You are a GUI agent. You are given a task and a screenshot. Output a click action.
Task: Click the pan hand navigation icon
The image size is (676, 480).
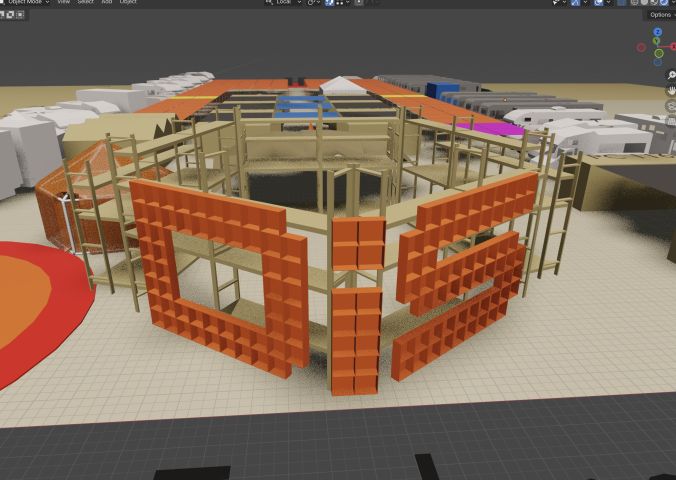point(671,90)
